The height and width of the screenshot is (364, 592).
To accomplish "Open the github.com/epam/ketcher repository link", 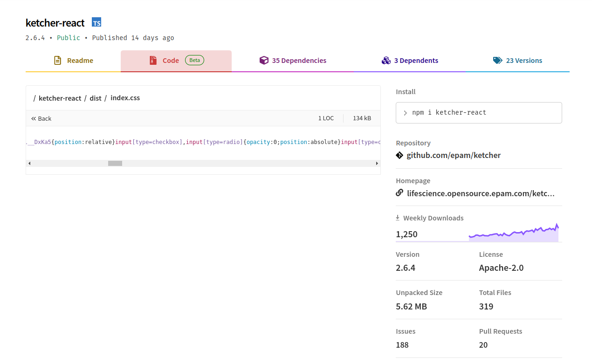I will [454, 155].
